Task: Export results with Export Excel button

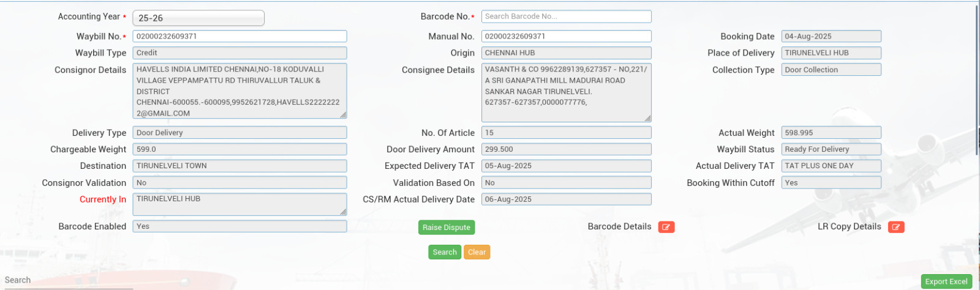Action: [946, 281]
